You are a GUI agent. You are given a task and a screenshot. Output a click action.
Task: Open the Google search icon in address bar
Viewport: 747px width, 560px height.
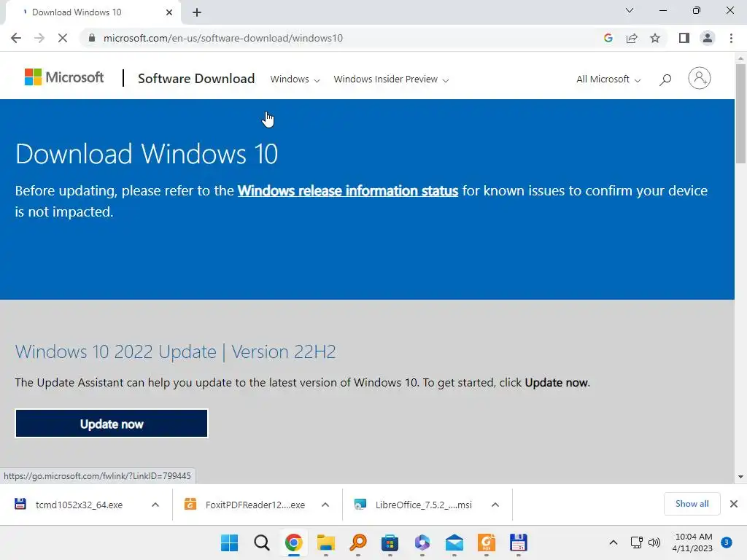pos(608,38)
